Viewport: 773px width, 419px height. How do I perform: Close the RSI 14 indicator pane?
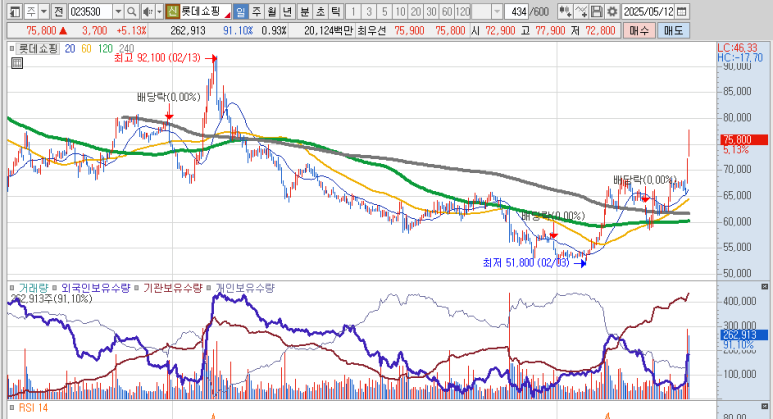[765, 407]
